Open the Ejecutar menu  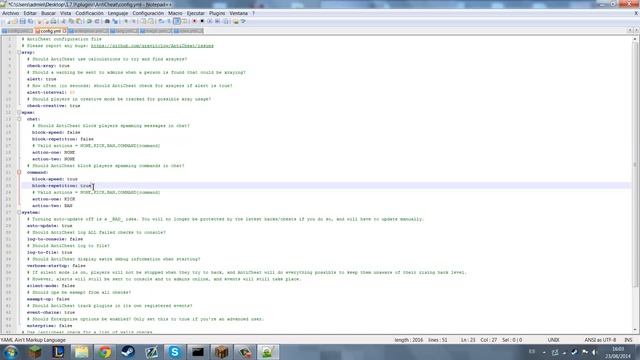(196, 13)
